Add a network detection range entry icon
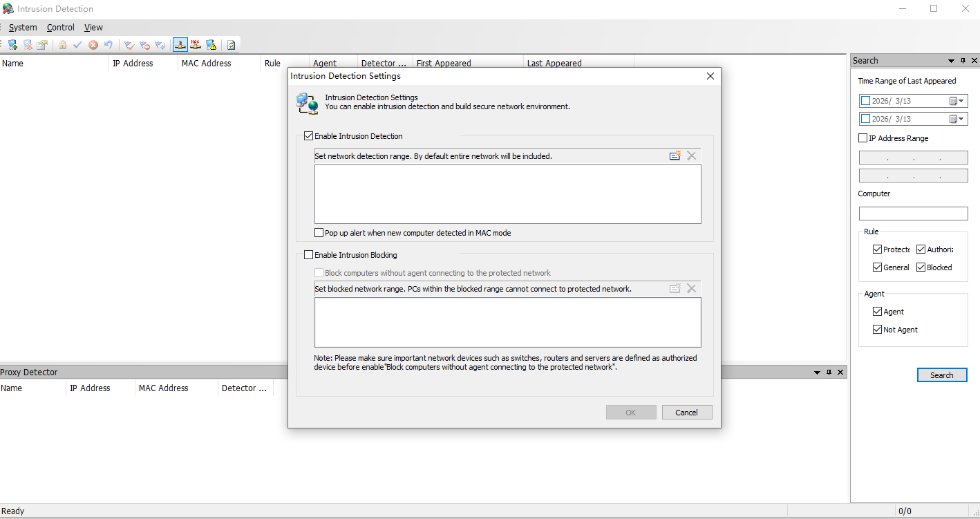This screenshot has width=980, height=519. 675,156
